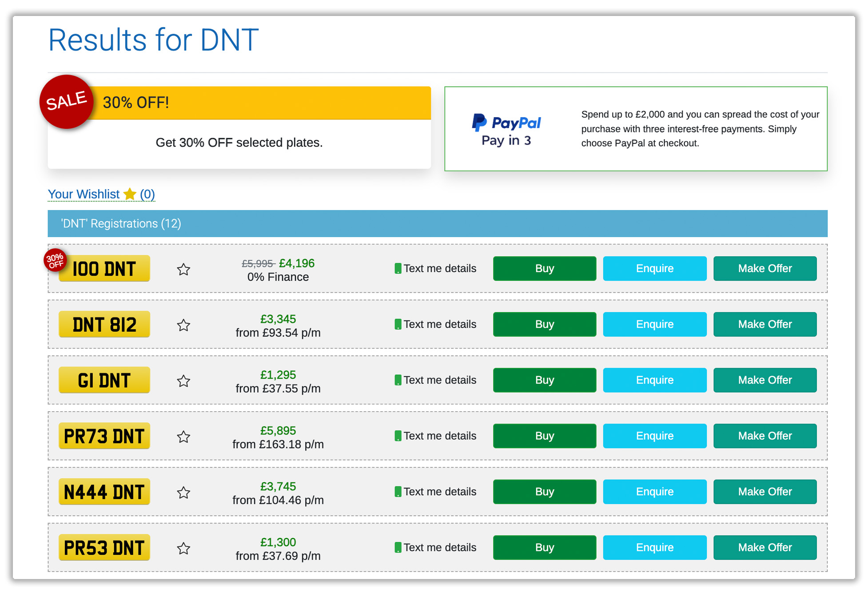Viewport: 868px width, 595px height.
Task: Request text details for DNT 812
Action: (x=435, y=325)
